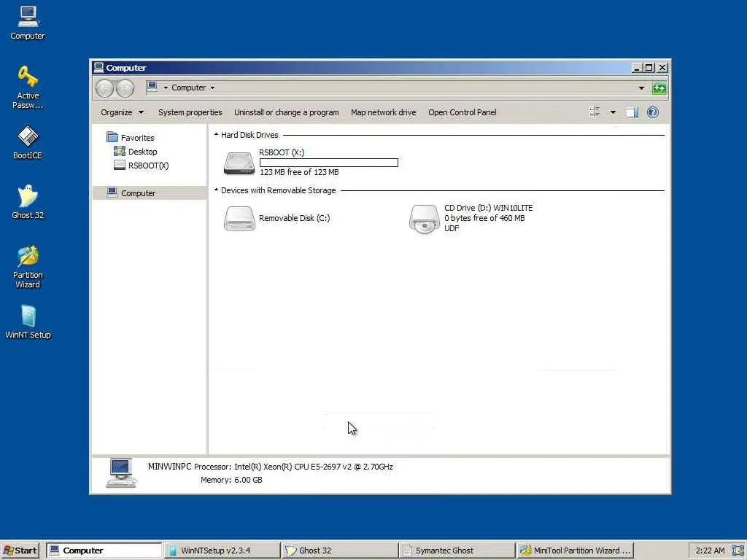Collapse Devices with Removable Storage group
This screenshot has width=747, height=560.
coord(216,190)
